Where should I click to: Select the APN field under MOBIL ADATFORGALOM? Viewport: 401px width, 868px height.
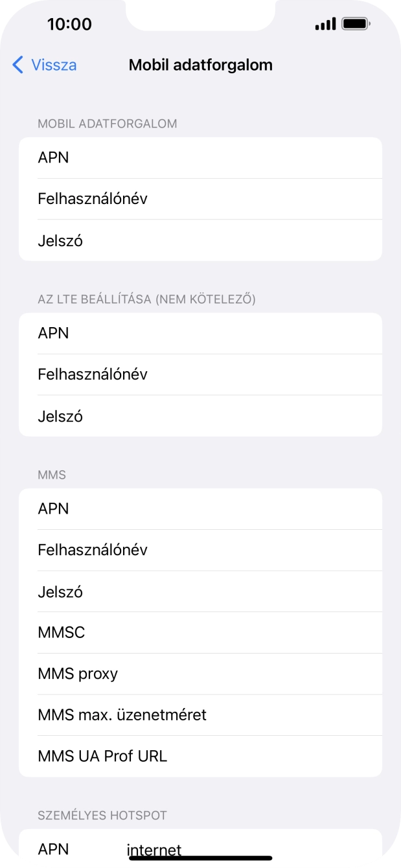pos(200,157)
